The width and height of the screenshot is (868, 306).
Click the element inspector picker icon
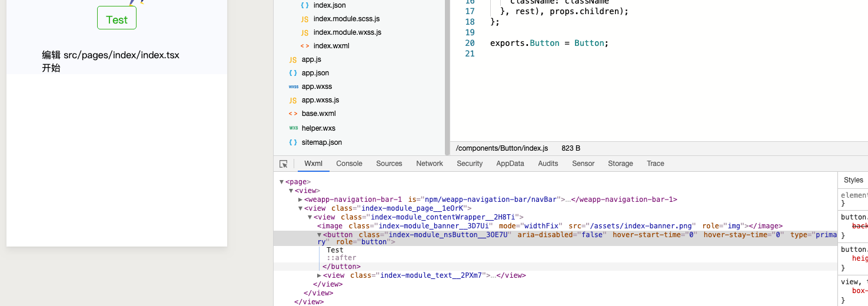[x=284, y=164]
